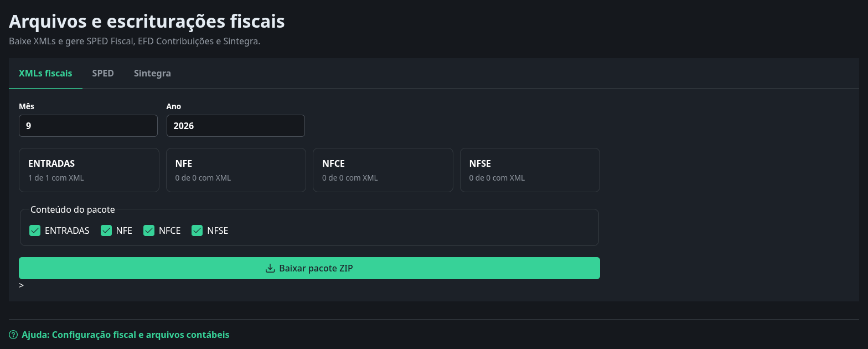
Task: Toggle the ENTRADAS checkbox
Action: point(35,230)
